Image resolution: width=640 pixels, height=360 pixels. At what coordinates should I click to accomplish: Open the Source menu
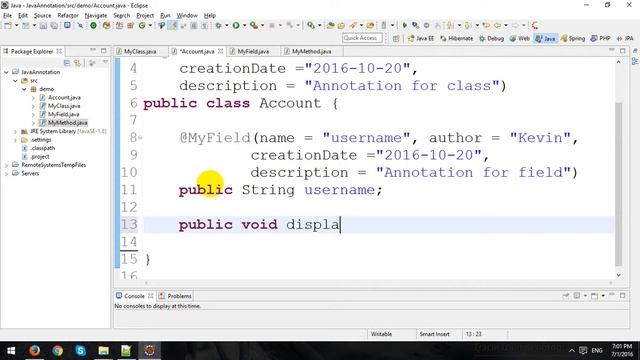[x=42, y=16]
